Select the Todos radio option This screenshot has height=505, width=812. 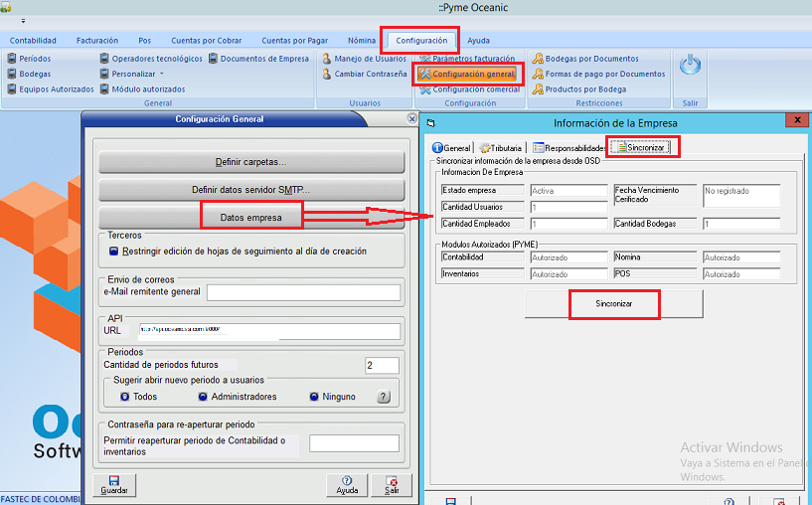[124, 397]
